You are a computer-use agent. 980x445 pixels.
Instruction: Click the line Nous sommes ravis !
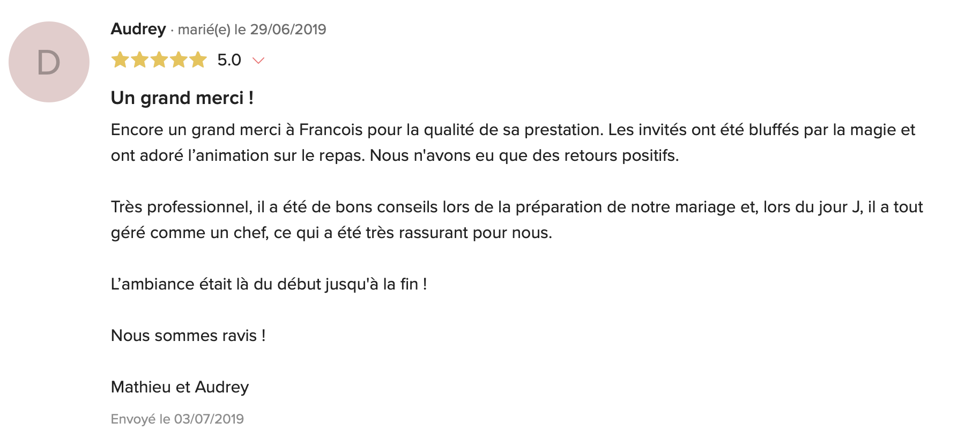click(x=188, y=336)
